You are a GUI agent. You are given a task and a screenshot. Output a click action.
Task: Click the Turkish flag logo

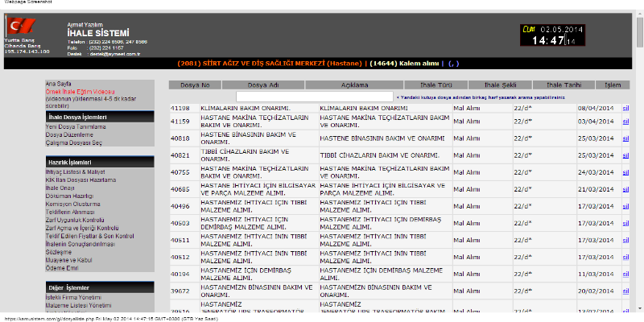coord(21,27)
